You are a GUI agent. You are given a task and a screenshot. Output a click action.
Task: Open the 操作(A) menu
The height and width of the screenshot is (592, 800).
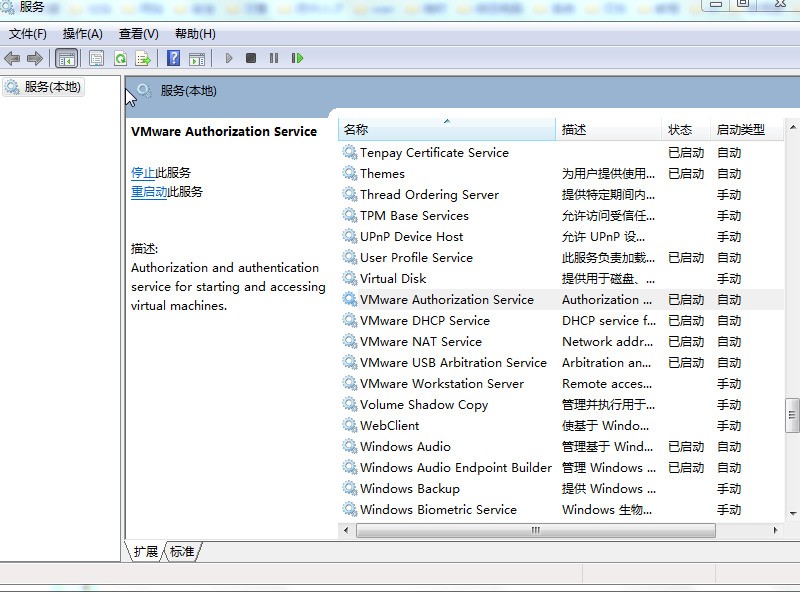coord(83,34)
